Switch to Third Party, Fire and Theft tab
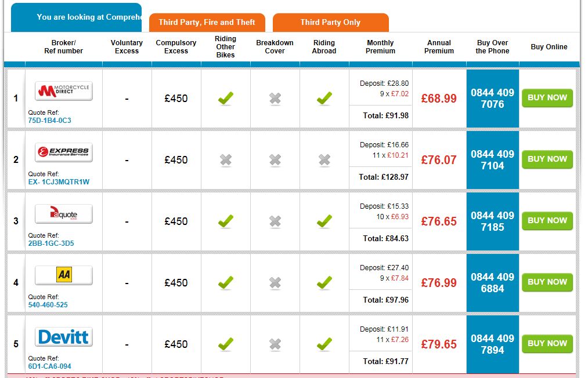 click(207, 23)
